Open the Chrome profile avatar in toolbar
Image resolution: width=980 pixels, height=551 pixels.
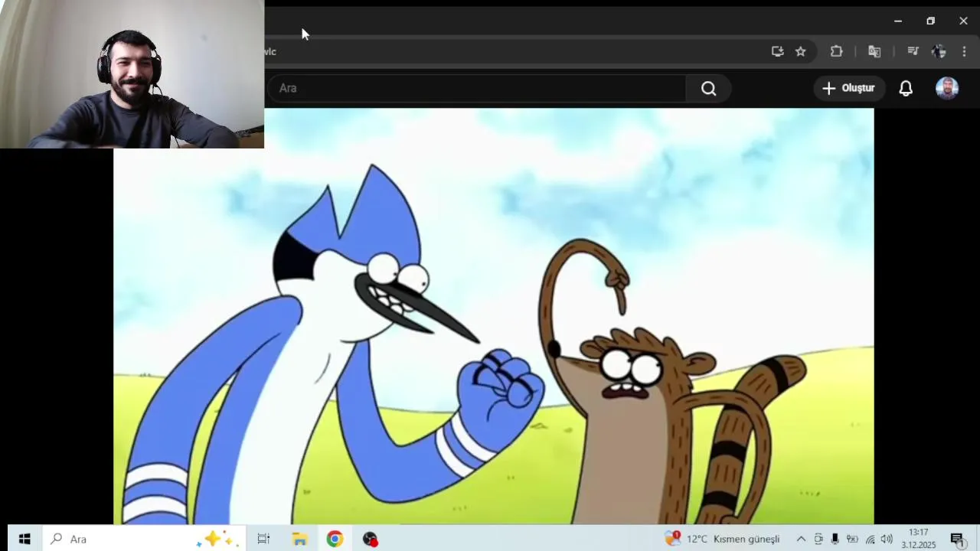pos(939,51)
